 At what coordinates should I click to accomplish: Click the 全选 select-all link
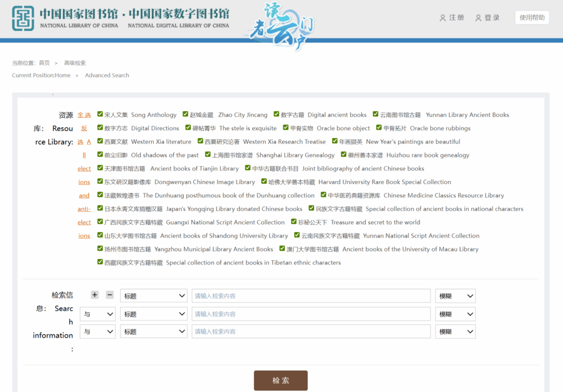(x=84, y=115)
